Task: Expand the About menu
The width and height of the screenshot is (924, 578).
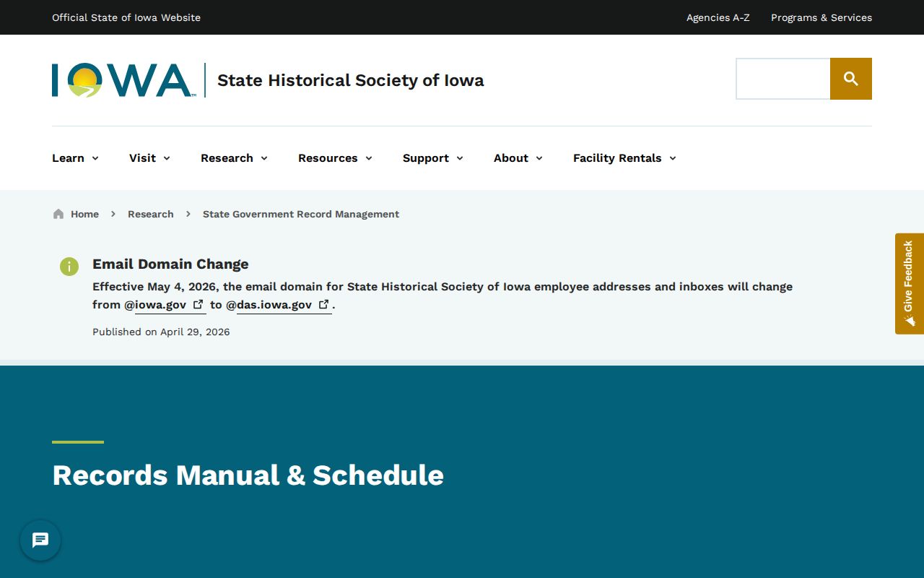Action: pos(518,158)
